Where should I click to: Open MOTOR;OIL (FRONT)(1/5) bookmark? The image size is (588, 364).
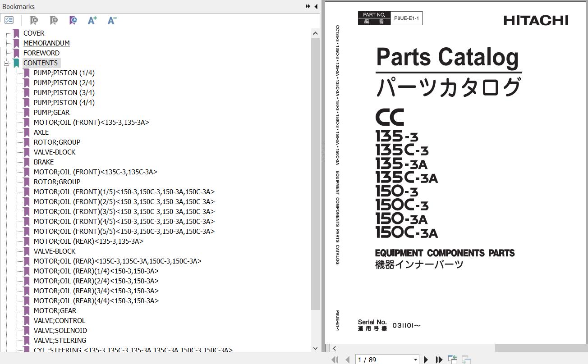click(x=124, y=191)
